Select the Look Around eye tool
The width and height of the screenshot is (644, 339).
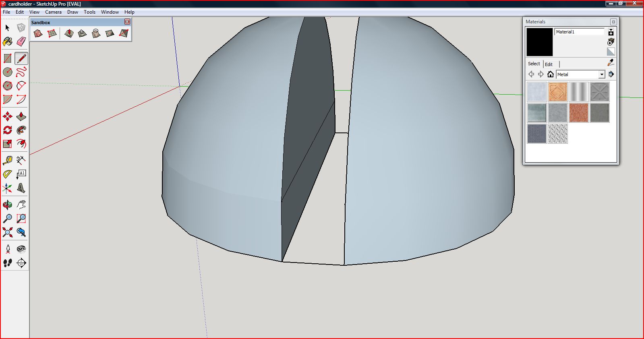click(x=21, y=249)
